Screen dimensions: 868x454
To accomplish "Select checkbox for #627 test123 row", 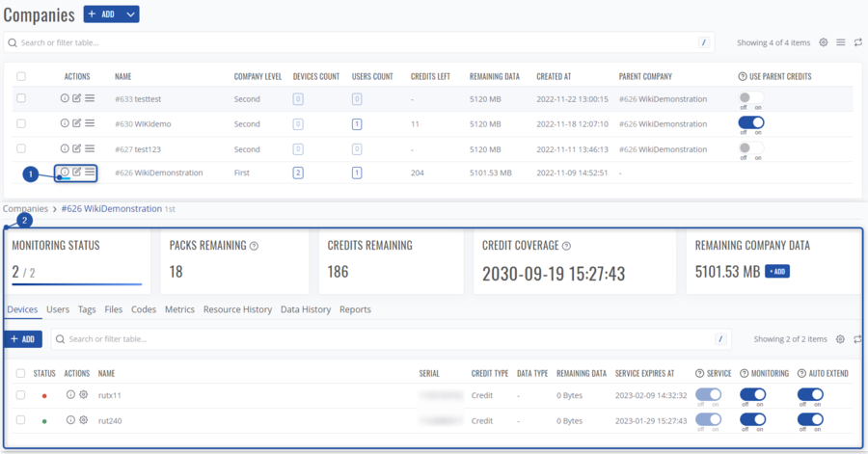I will (21, 148).
